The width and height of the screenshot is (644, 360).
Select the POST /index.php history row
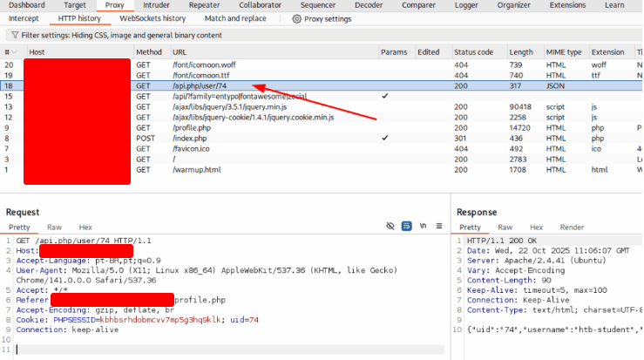190,138
